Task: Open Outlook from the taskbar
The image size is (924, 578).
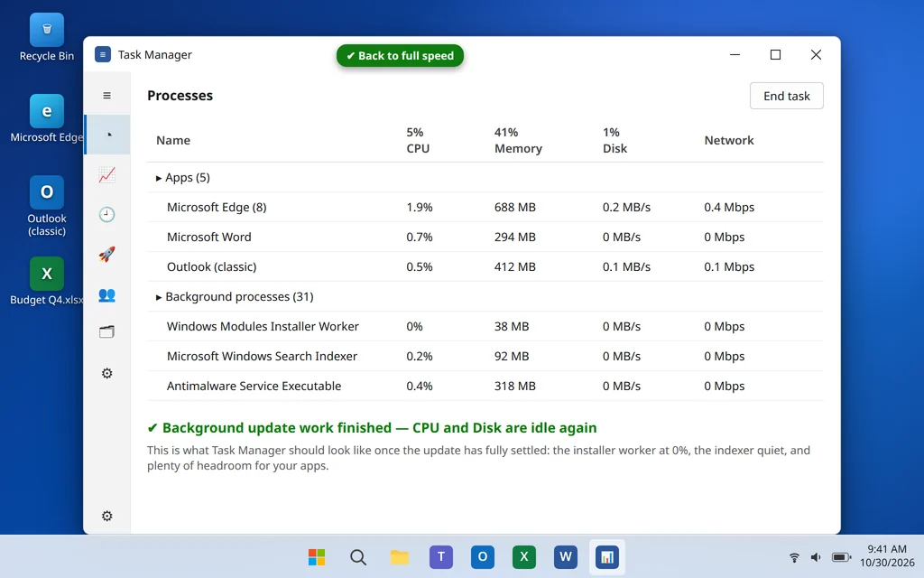Action: coord(483,556)
